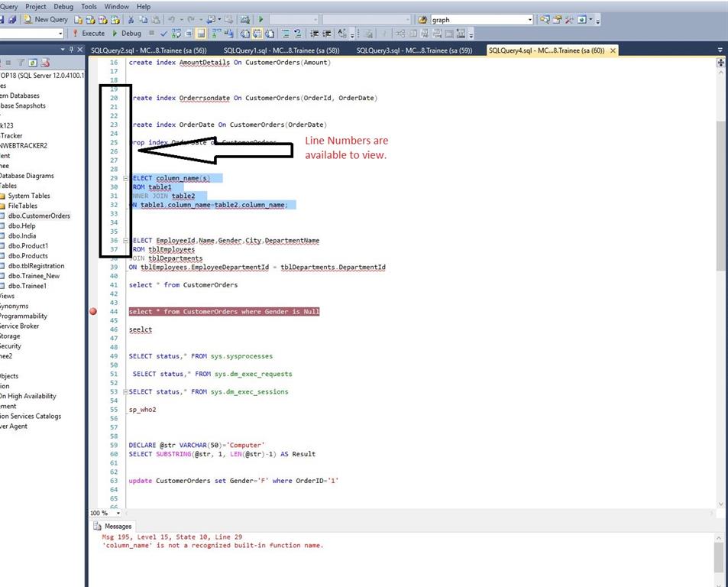The image size is (728, 587).
Task: Click the Parse checkmark icon
Action: [x=163, y=34]
